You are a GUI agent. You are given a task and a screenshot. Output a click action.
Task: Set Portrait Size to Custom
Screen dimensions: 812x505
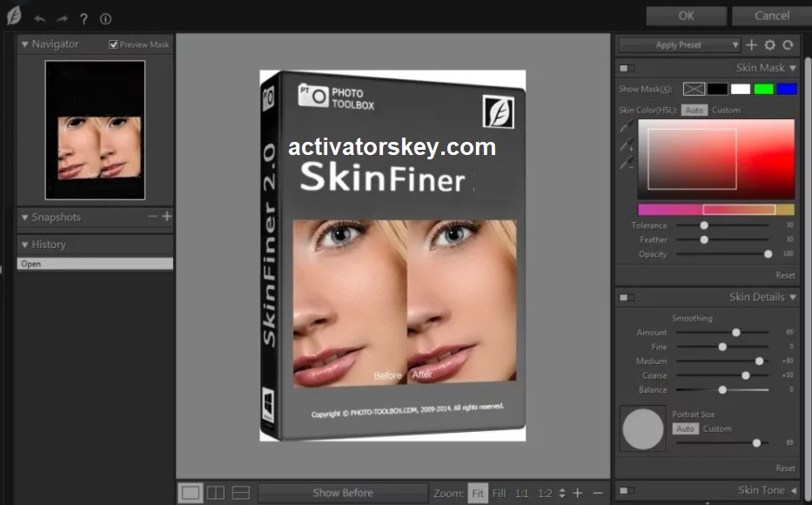717,429
